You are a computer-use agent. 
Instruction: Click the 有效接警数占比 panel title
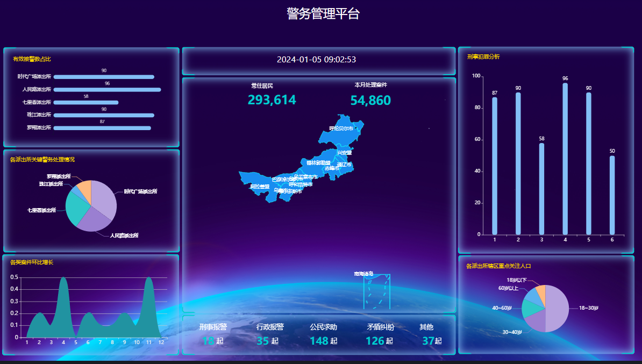[x=32, y=59]
